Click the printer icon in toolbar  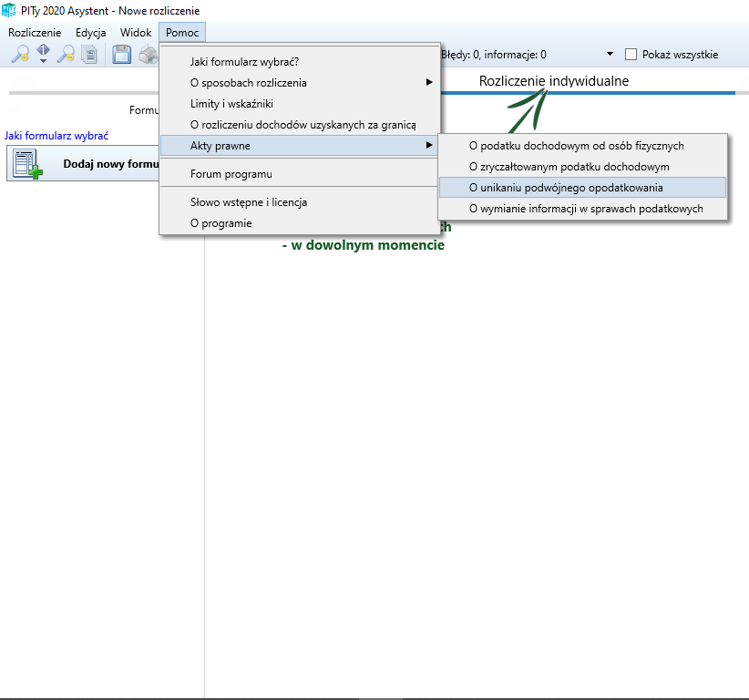(x=148, y=55)
